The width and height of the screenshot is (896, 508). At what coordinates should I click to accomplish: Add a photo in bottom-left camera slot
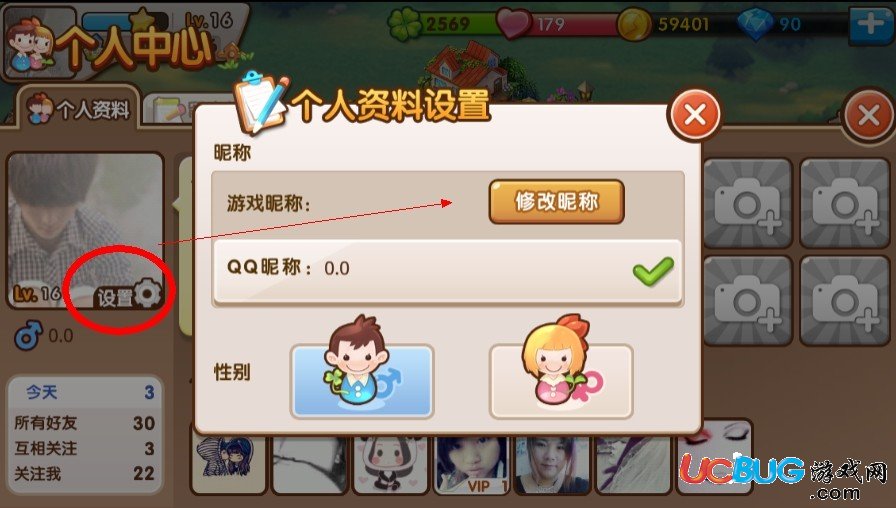747,301
